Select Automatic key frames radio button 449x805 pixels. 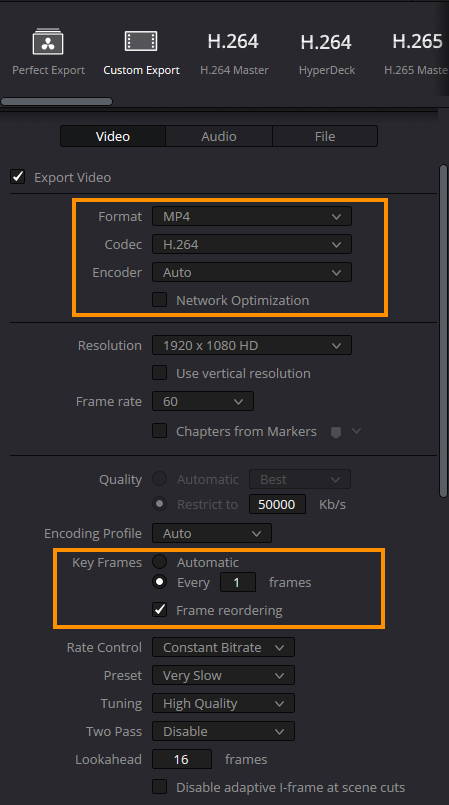tap(160, 562)
